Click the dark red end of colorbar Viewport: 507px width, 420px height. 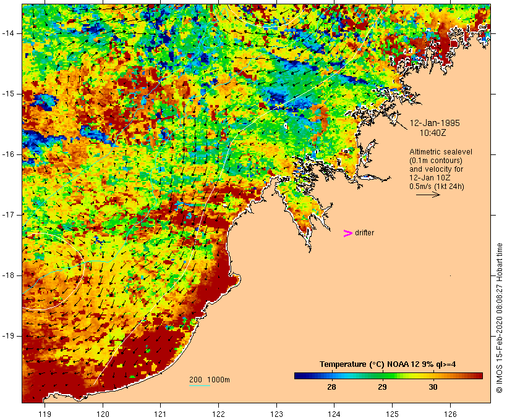(478, 376)
